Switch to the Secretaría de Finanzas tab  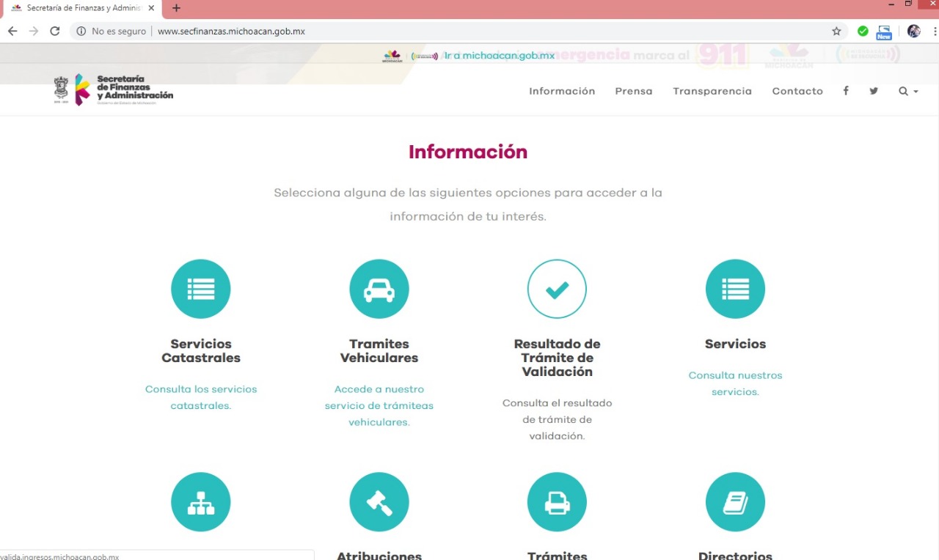tap(81, 9)
